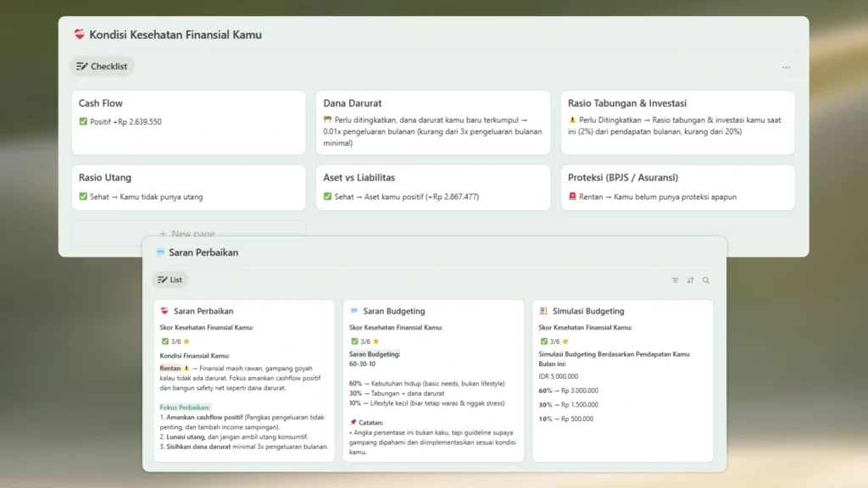Select the Checklist view tab
Image resolution: width=868 pixels, height=488 pixels.
[102, 66]
